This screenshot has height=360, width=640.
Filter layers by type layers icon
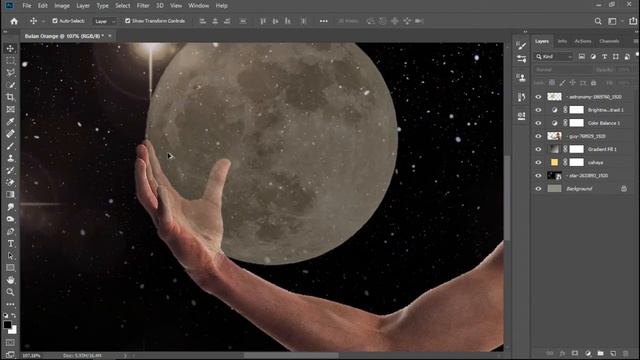[x=604, y=56]
